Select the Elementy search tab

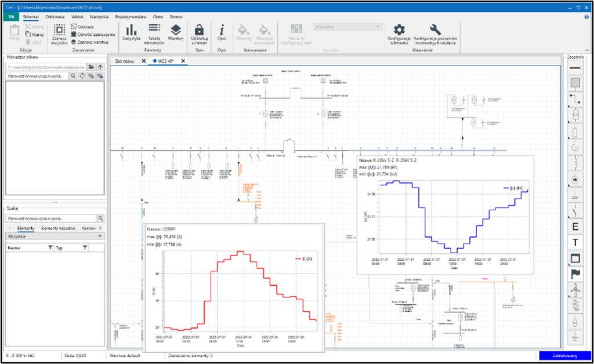point(26,228)
